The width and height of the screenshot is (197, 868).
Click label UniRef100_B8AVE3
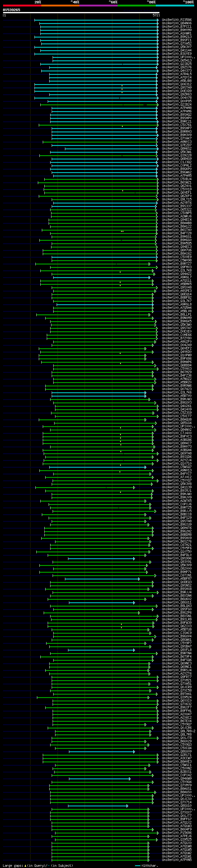177,761
